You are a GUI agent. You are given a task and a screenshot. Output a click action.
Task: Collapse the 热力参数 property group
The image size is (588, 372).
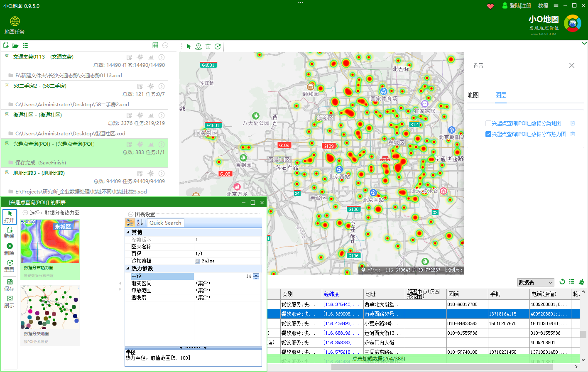coord(128,269)
